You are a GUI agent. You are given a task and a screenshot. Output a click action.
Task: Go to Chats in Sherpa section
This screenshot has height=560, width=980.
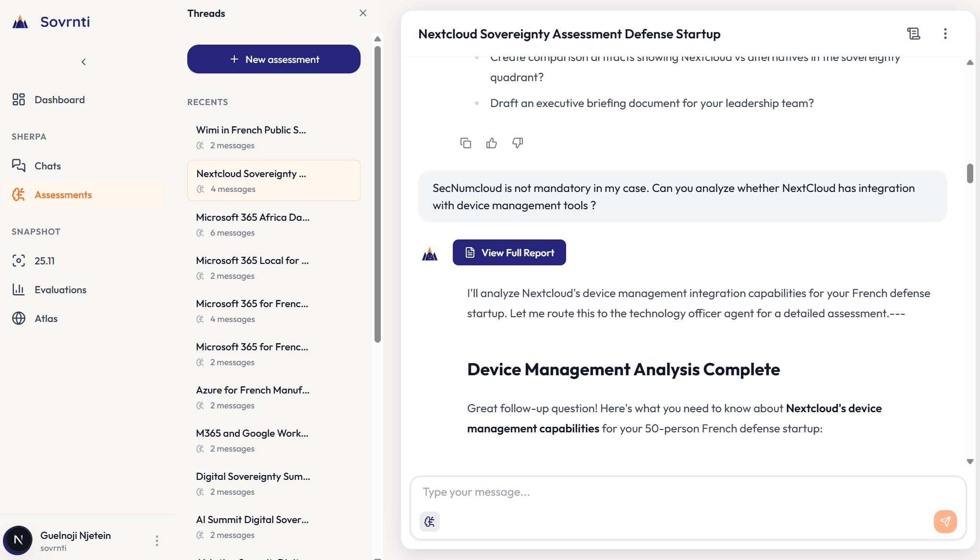[x=48, y=166]
